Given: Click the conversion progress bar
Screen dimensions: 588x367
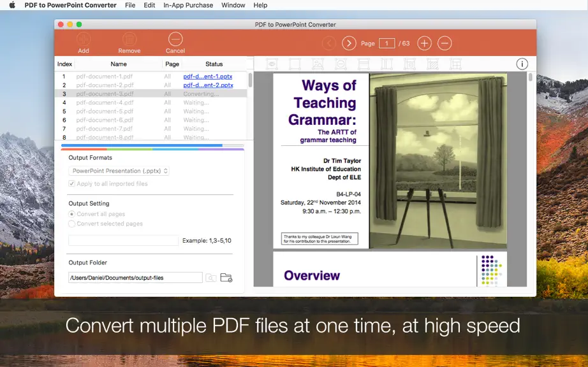Looking at the screenshot, I should (152, 145).
